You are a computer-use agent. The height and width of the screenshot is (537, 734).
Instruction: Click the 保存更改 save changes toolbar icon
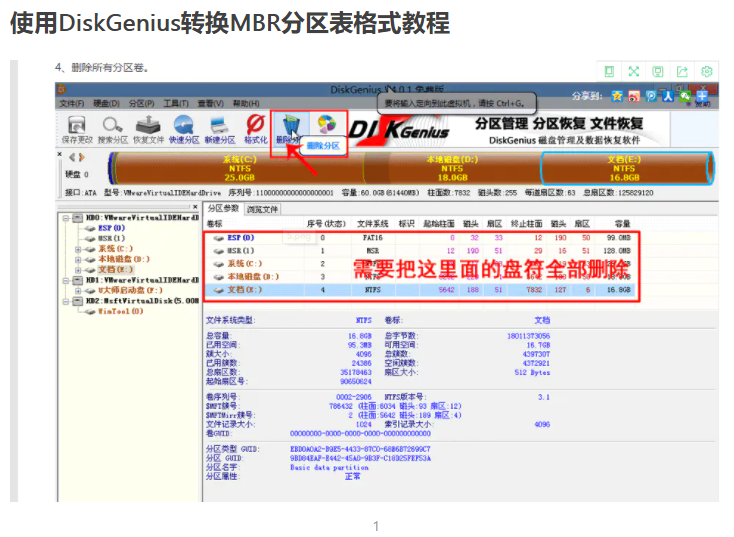[77, 125]
